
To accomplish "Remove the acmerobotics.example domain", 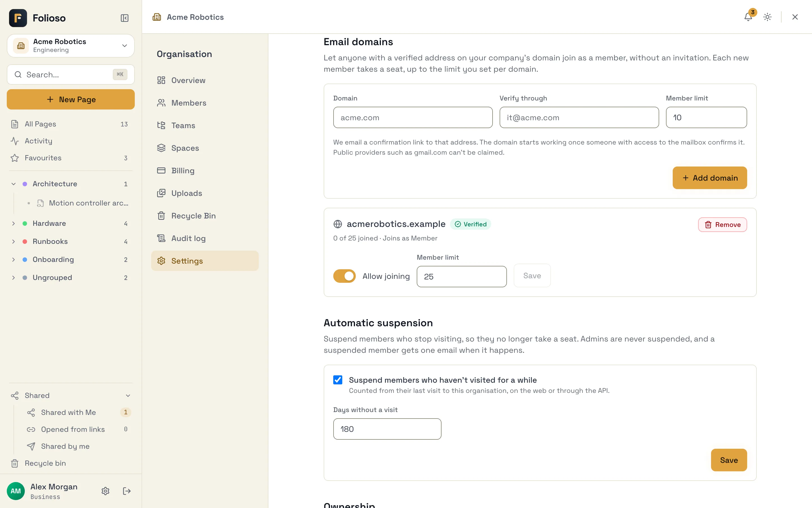I will tap(722, 224).
